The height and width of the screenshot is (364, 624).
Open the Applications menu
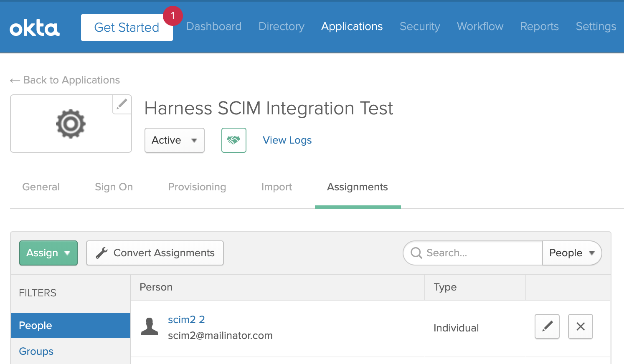352,26
